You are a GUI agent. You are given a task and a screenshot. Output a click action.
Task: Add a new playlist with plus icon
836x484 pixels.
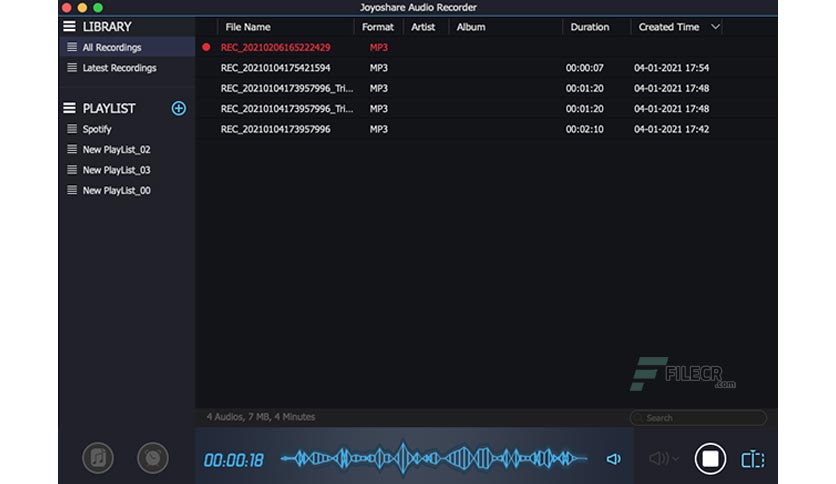click(179, 108)
